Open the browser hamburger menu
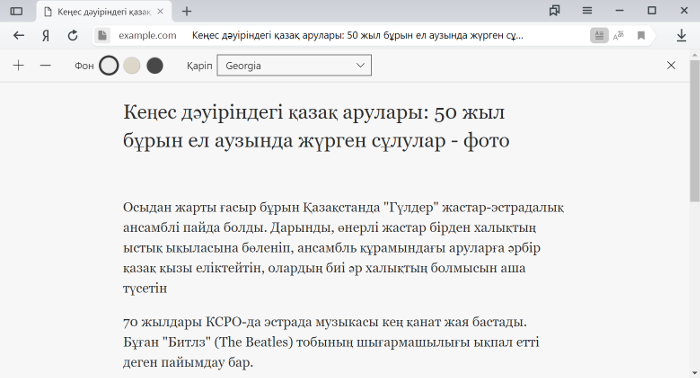The width and height of the screenshot is (700, 378). click(x=587, y=11)
